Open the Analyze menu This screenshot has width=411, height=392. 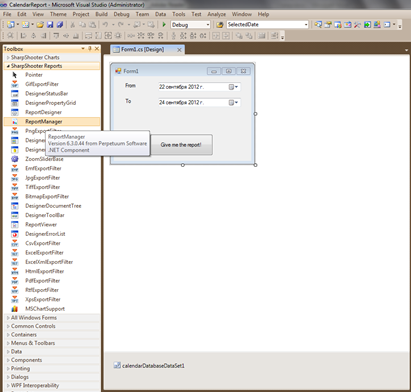point(216,14)
